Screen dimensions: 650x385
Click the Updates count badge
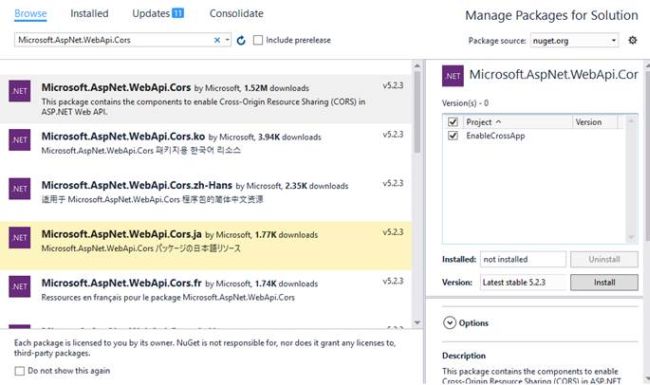pyautogui.click(x=178, y=13)
